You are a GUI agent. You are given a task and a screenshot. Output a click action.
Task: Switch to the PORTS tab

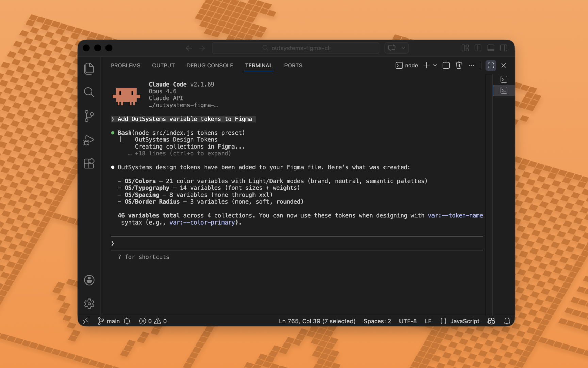pyautogui.click(x=293, y=65)
